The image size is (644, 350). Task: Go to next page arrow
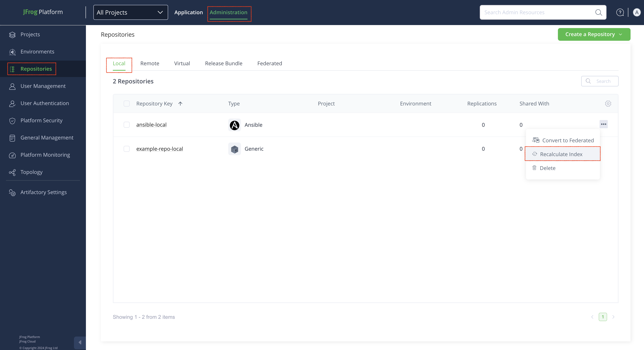click(x=613, y=317)
